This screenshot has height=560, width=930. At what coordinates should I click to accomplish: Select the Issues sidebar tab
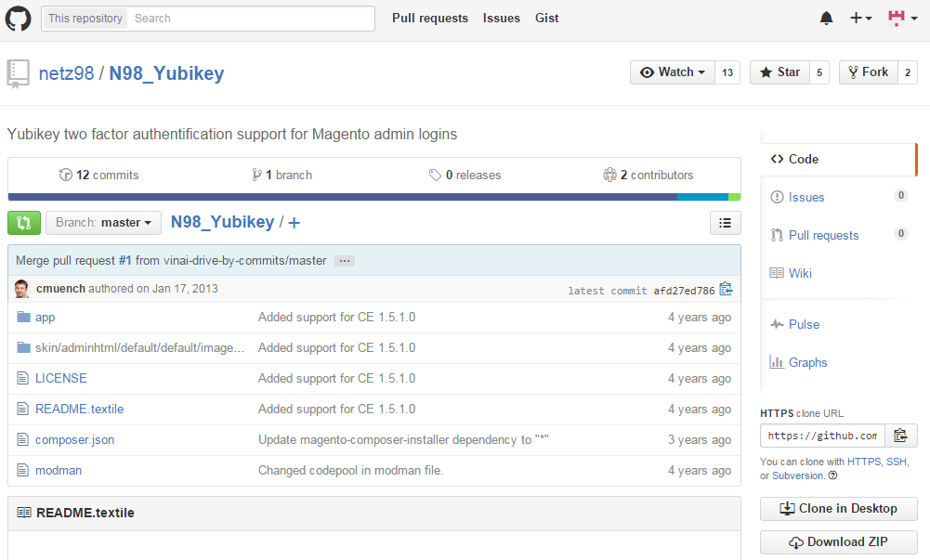coord(838,197)
